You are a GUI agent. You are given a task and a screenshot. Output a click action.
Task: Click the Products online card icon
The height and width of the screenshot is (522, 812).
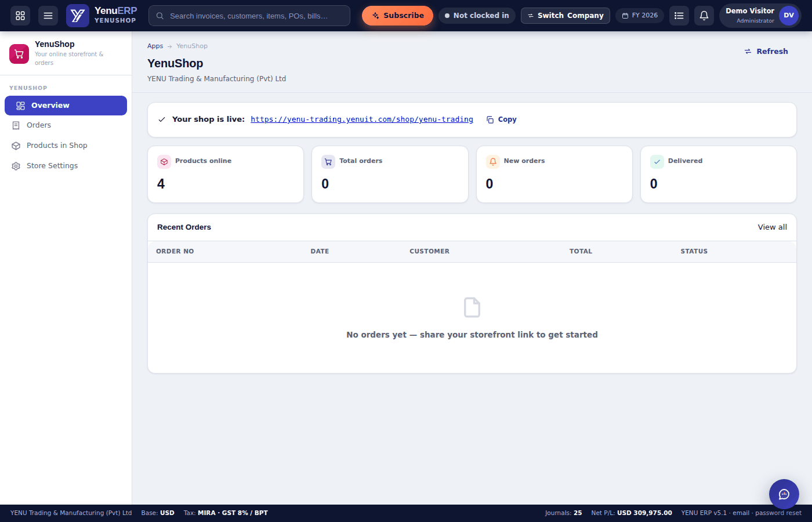(164, 162)
